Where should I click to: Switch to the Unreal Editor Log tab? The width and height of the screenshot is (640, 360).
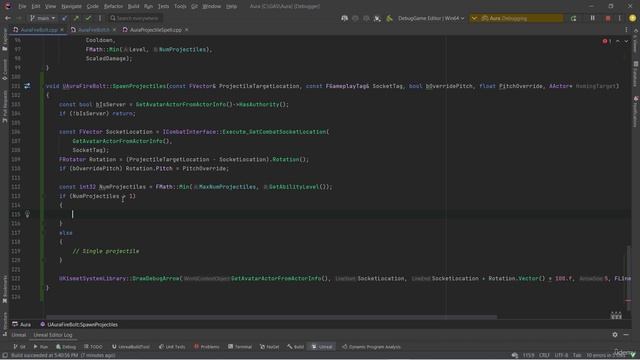pos(53,335)
